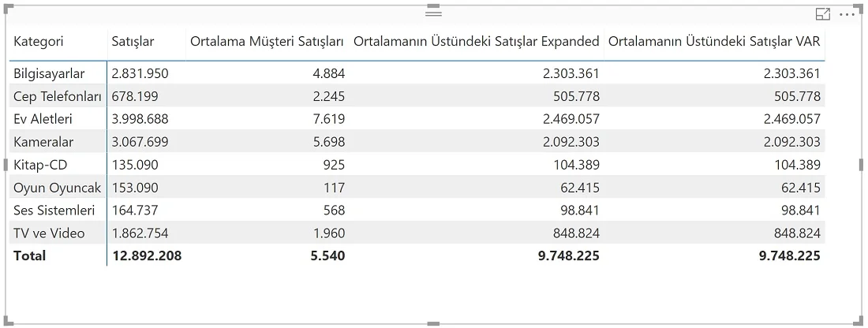Image resolution: width=868 pixels, height=328 pixels.
Task: Sort by the Satışlar column header
Action: coord(133,41)
